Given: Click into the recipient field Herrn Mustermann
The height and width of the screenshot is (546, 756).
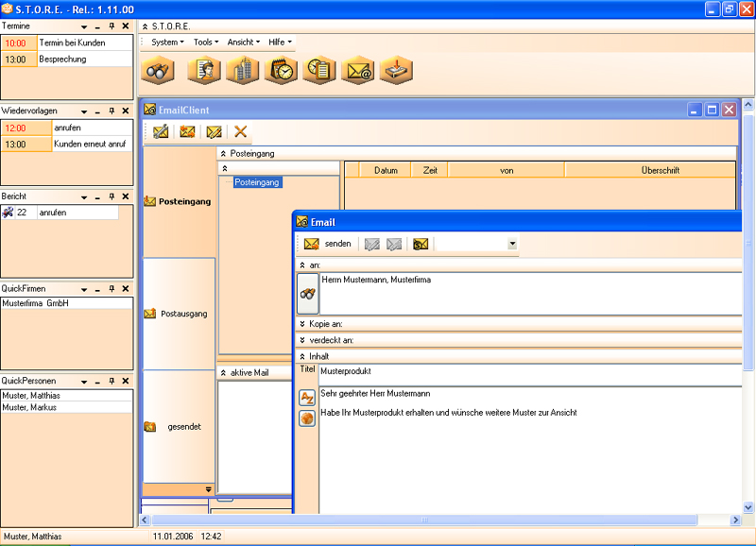Looking at the screenshot, I should click(531, 294).
